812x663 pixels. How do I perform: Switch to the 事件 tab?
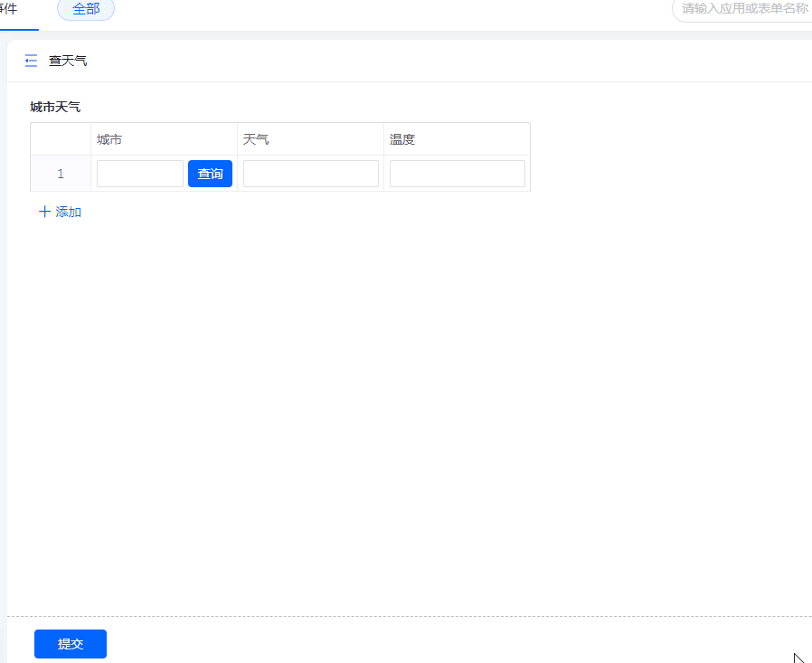coord(9,9)
